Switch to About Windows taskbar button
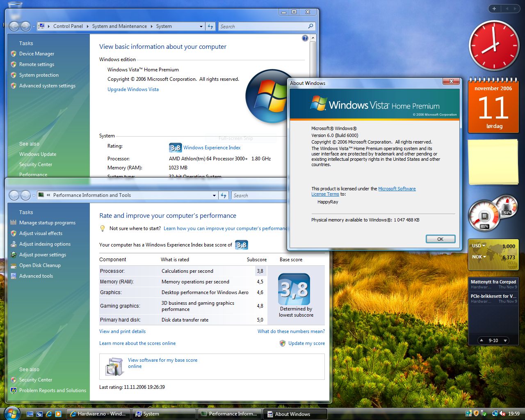The width and height of the screenshot is (525, 420). click(295, 414)
